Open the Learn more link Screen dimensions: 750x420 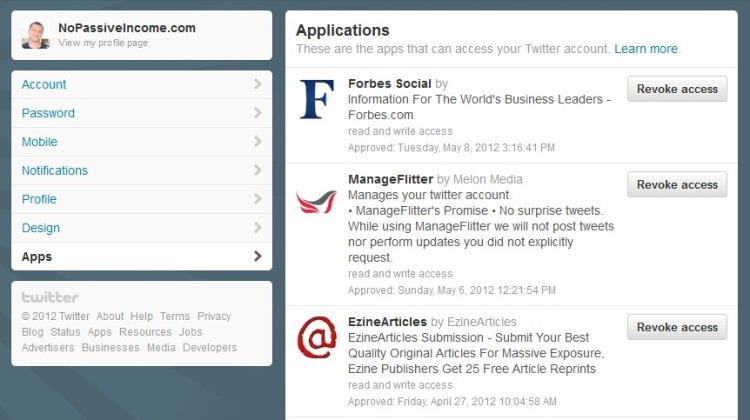pyautogui.click(x=646, y=49)
